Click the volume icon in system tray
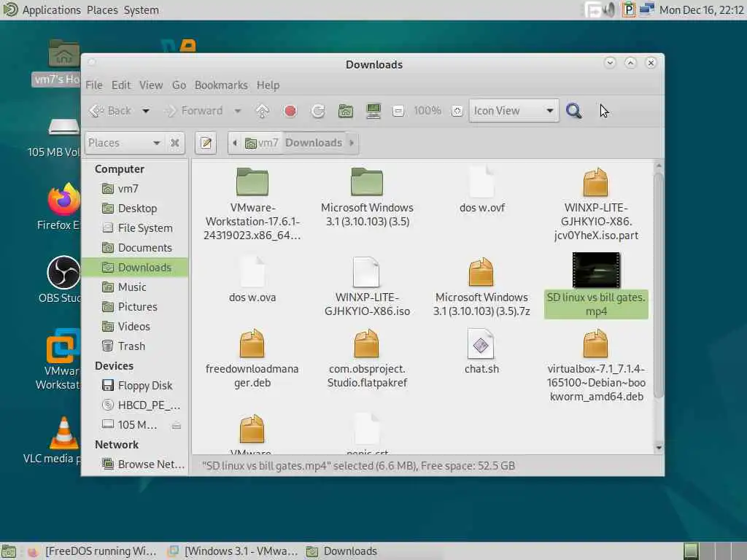This screenshot has width=747, height=560. pyautogui.click(x=609, y=10)
